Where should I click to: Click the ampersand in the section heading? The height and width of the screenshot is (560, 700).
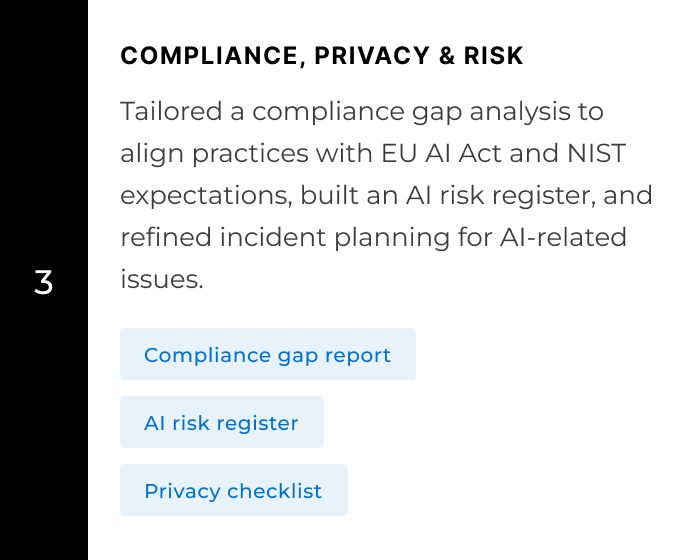pyautogui.click(x=447, y=56)
